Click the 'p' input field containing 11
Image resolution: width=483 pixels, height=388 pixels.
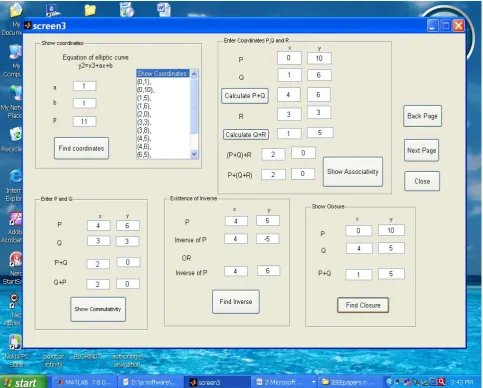tap(84, 121)
